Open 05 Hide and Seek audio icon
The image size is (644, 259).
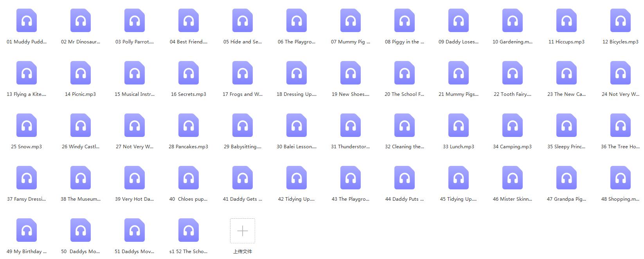243,20
